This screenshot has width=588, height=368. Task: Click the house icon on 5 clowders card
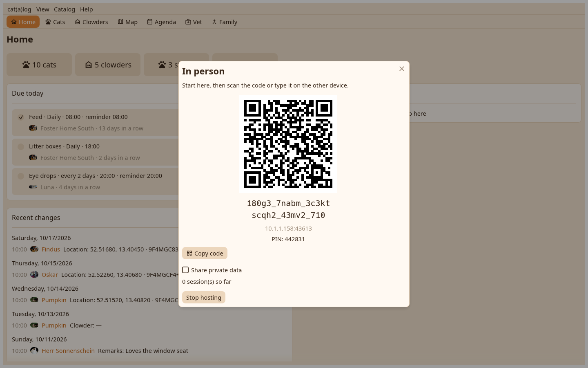point(89,65)
